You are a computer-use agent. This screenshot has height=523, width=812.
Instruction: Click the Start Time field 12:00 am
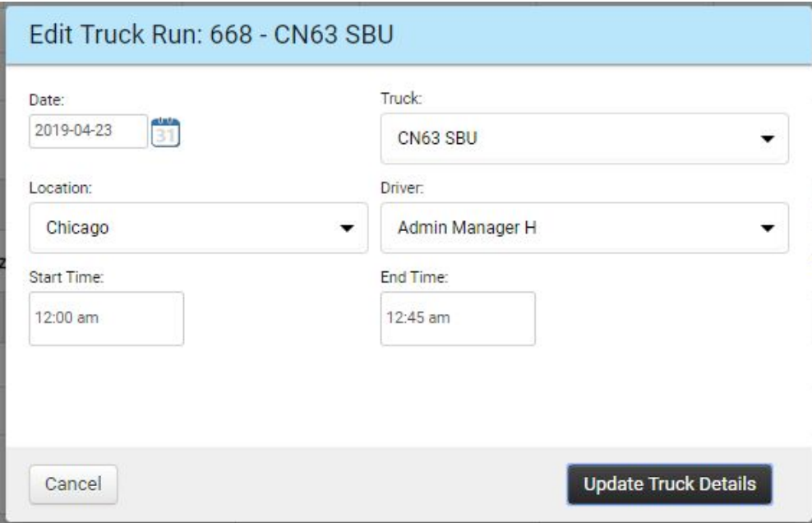point(107,319)
